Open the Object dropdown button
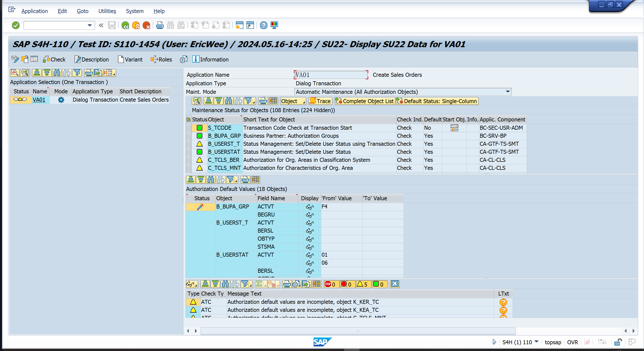This screenshot has height=351, width=644. point(293,101)
